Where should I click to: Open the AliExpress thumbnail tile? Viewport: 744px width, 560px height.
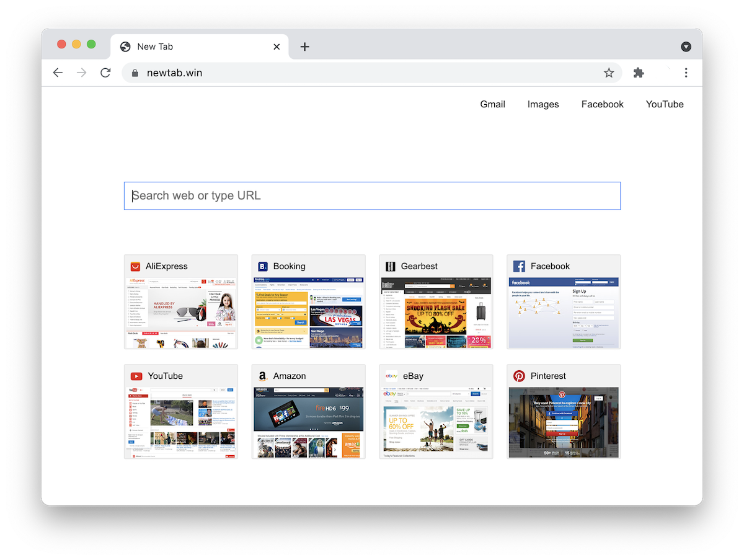pyautogui.click(x=181, y=313)
